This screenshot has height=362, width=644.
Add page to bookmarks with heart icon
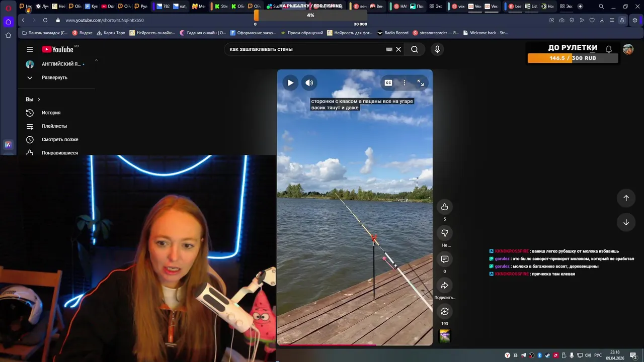point(592,20)
